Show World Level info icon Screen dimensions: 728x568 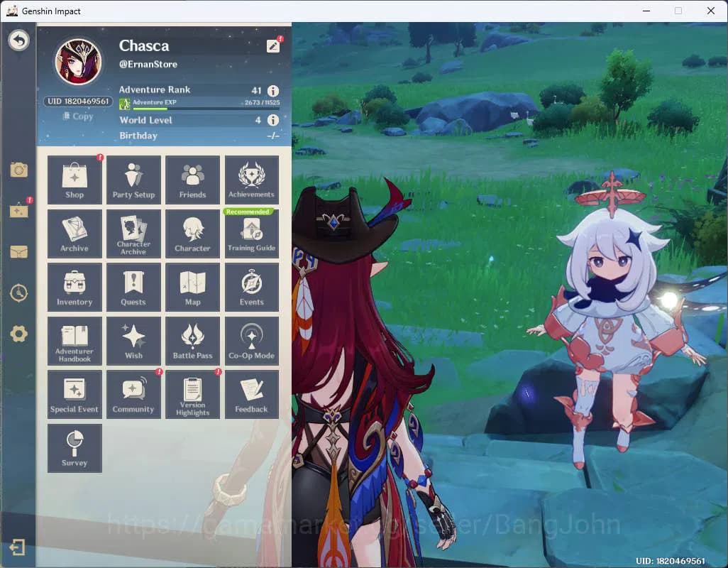273,120
